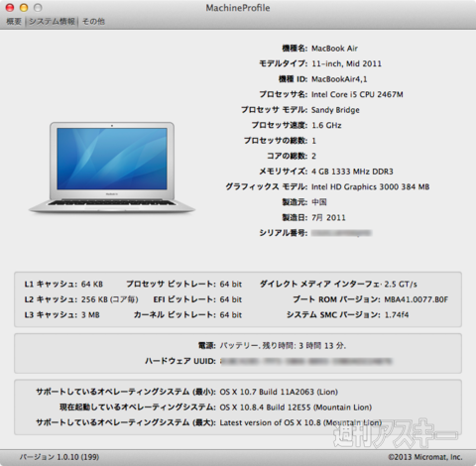Click the 1.6 GHz processor speed

pos(326,125)
